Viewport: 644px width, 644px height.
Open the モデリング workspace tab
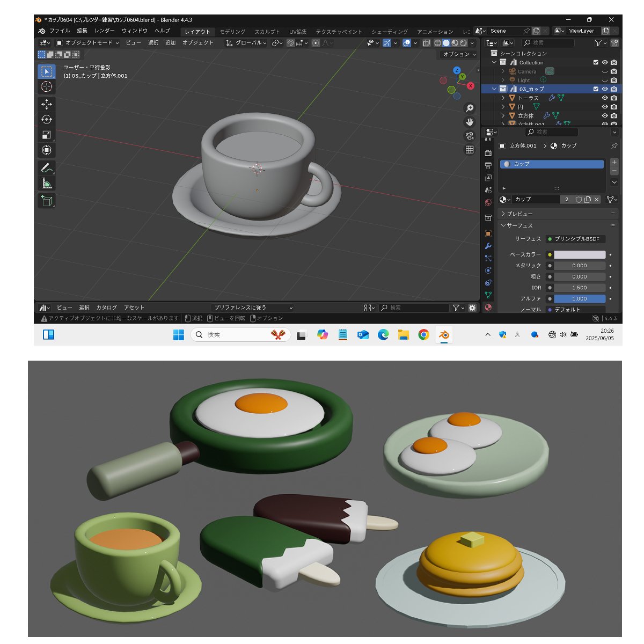click(232, 32)
